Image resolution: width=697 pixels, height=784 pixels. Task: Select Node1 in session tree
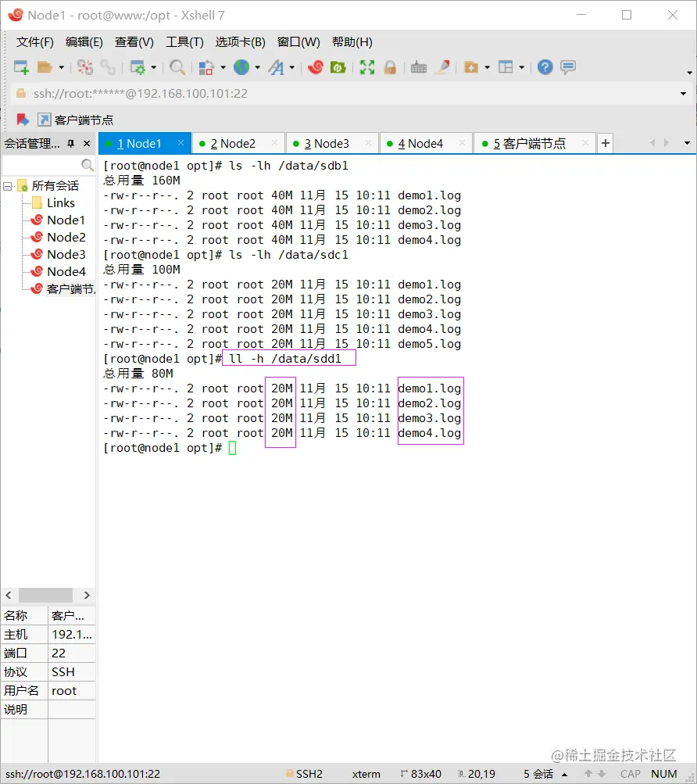pos(66,220)
